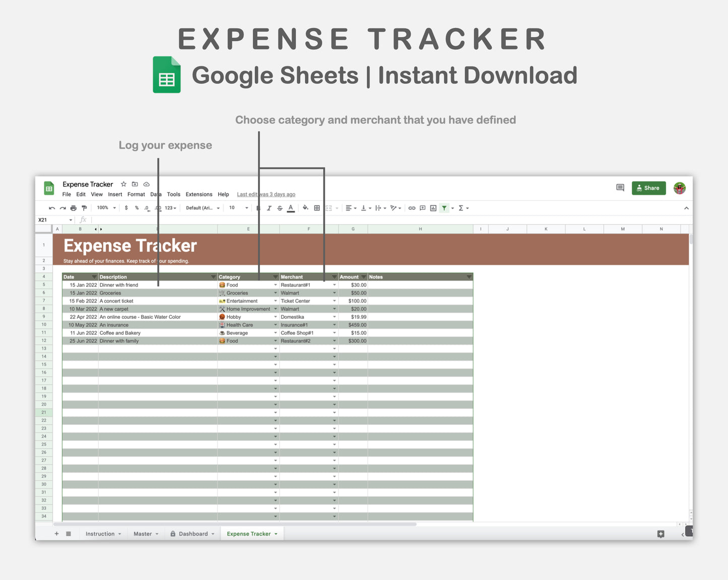The width and height of the screenshot is (728, 580).
Task: Click the Functions sigma icon
Action: pos(462,207)
